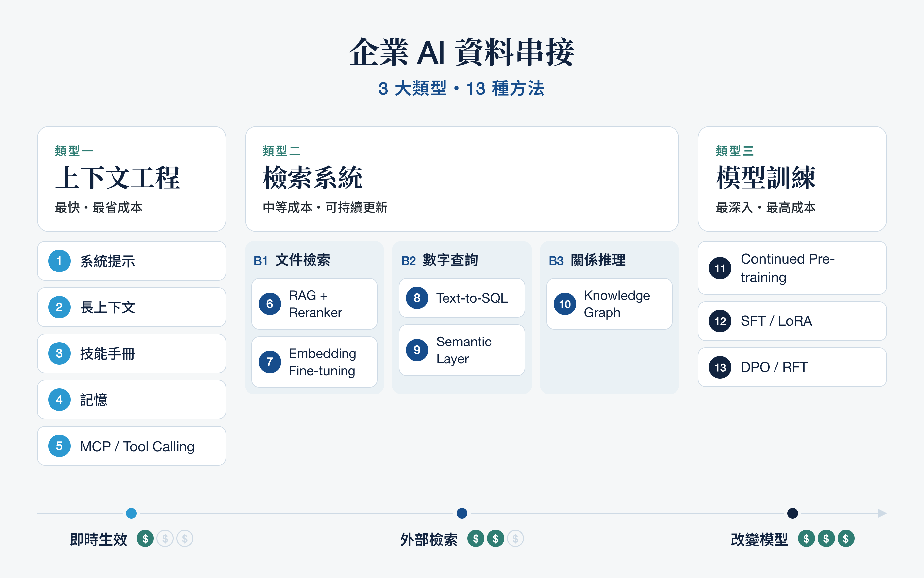
Task: Click the number 6 badge beside RAG + Reranker
Action: pos(270,304)
